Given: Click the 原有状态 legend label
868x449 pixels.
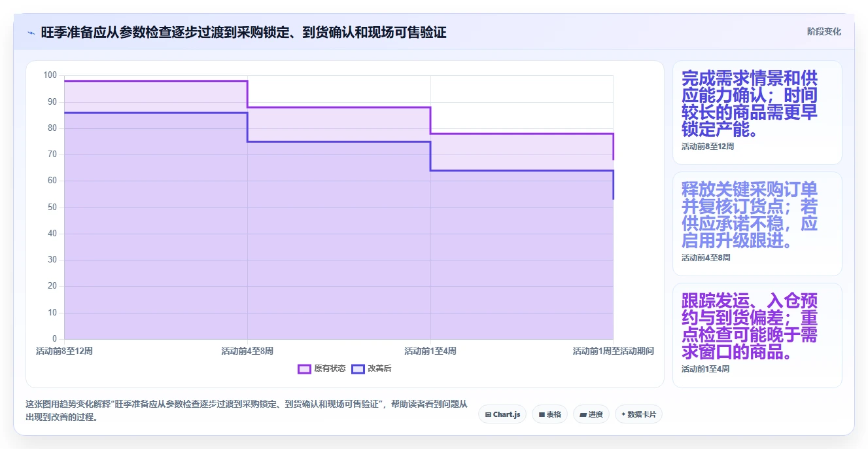Looking at the screenshot, I should 330,368.
